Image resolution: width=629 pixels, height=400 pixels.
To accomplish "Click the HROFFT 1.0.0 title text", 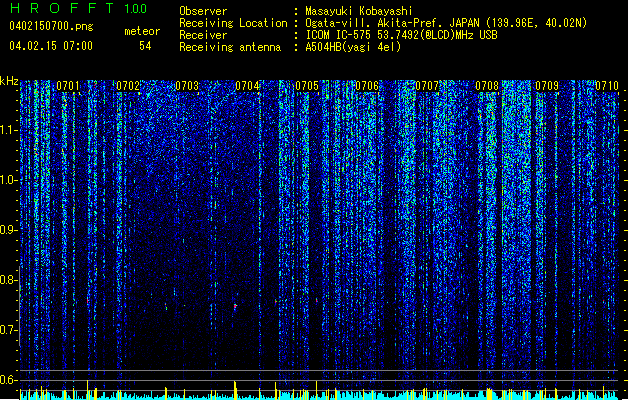I will click(x=79, y=8).
